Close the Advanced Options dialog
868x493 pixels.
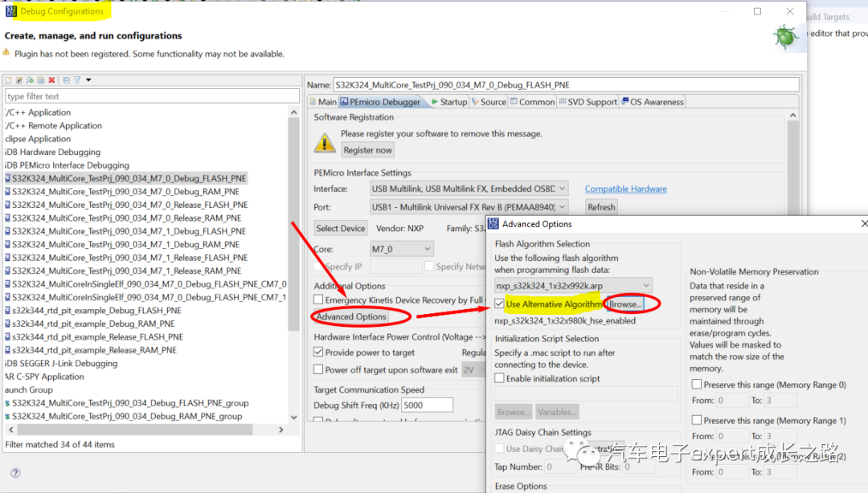click(864, 223)
